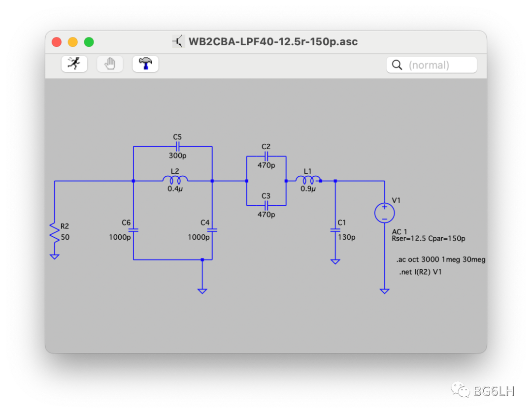
Task: Click the window title WB2CBA-LPF40 filename
Action: pyautogui.click(x=273, y=41)
